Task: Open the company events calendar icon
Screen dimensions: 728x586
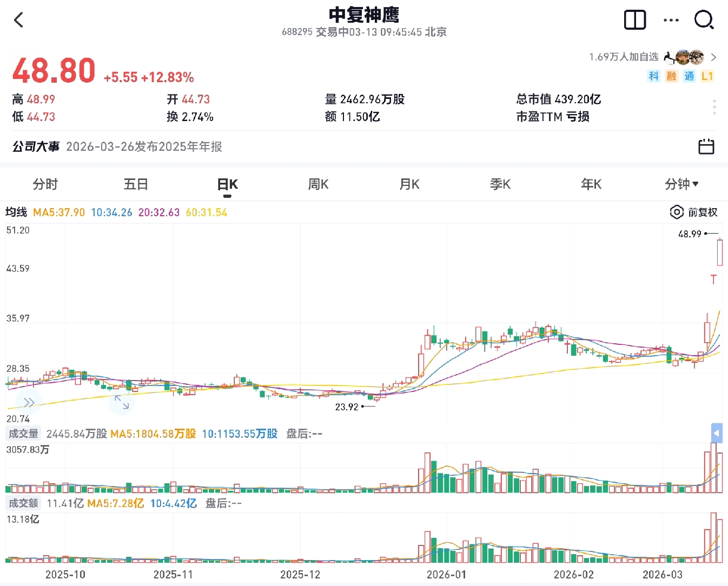Action: click(706, 146)
